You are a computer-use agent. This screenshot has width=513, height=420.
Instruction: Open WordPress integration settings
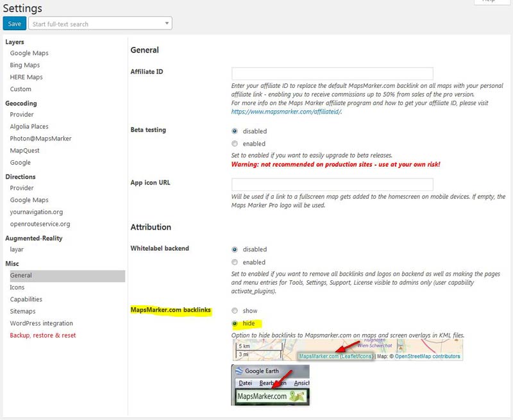42,324
